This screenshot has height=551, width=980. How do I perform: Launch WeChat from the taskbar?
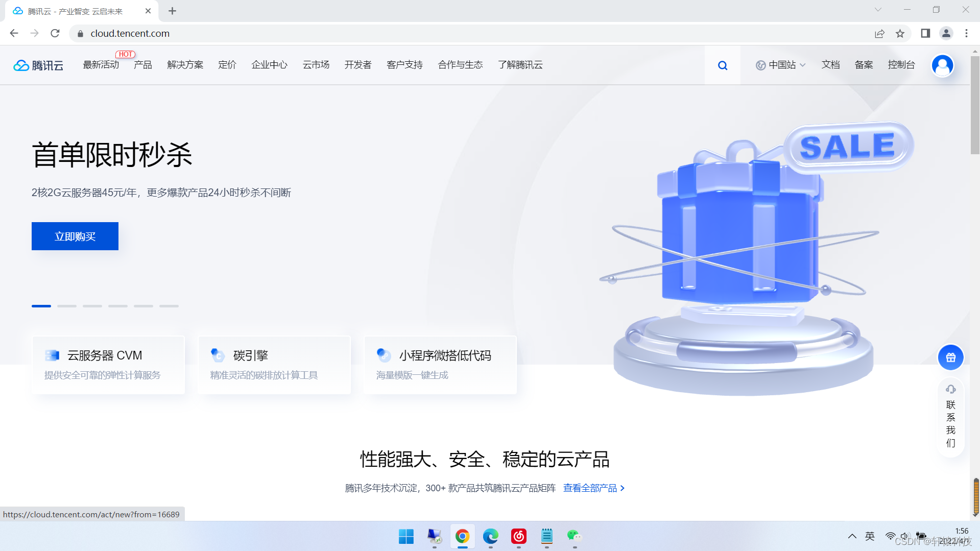click(x=573, y=537)
